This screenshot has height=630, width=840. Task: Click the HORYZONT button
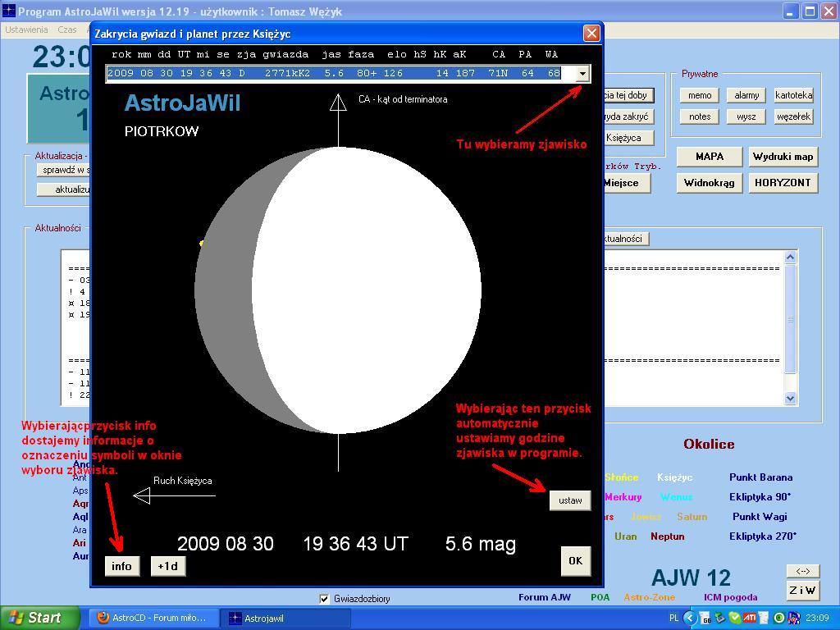click(783, 183)
